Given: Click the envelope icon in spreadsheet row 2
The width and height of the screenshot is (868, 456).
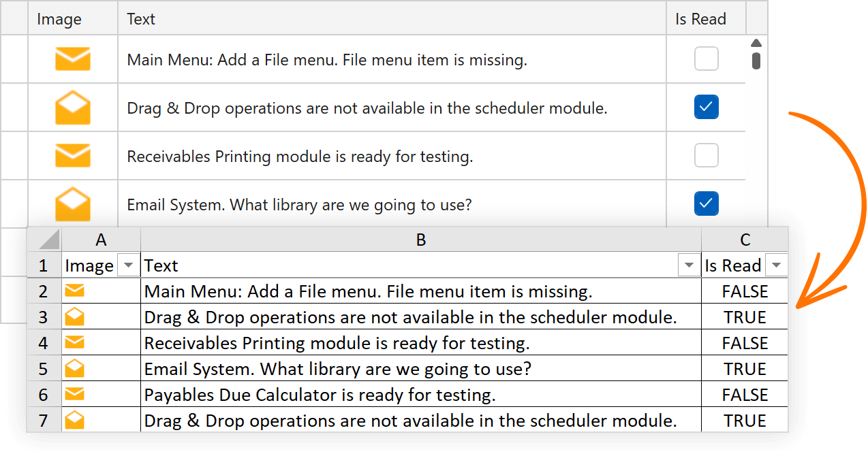Looking at the screenshot, I should coord(74,291).
